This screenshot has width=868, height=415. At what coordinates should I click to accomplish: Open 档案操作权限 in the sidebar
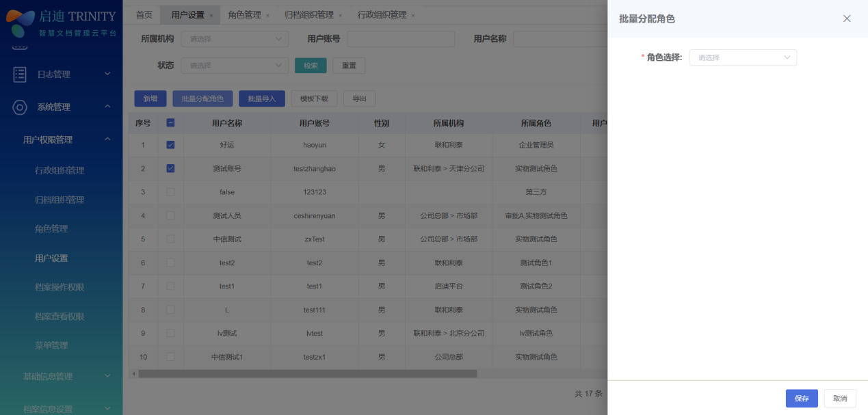click(x=60, y=287)
